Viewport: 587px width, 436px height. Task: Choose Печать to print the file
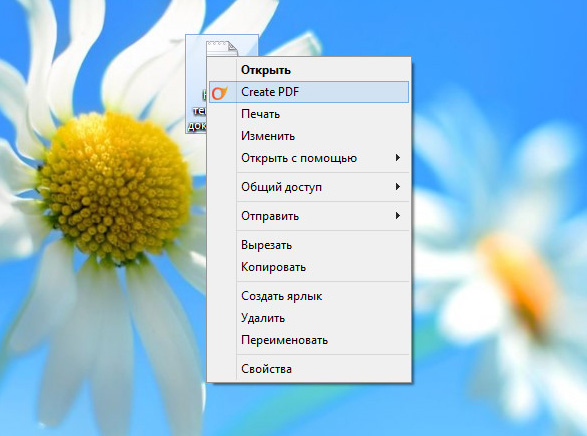[x=309, y=114]
